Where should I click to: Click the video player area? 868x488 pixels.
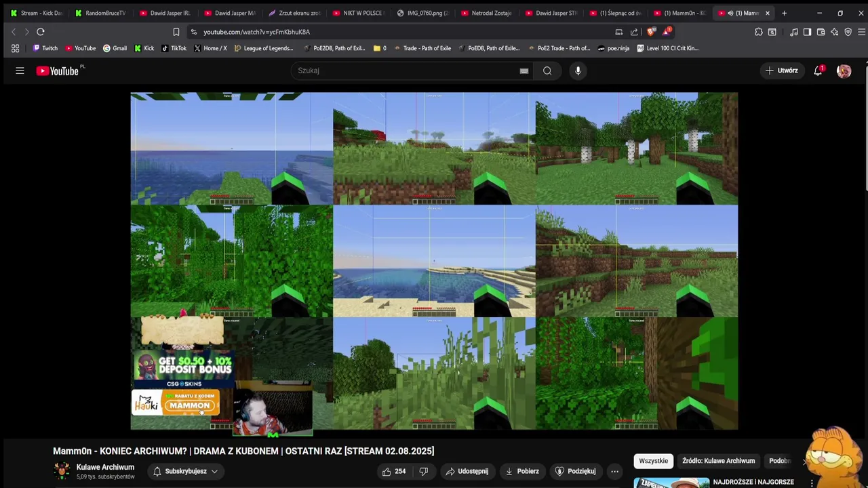click(434, 261)
